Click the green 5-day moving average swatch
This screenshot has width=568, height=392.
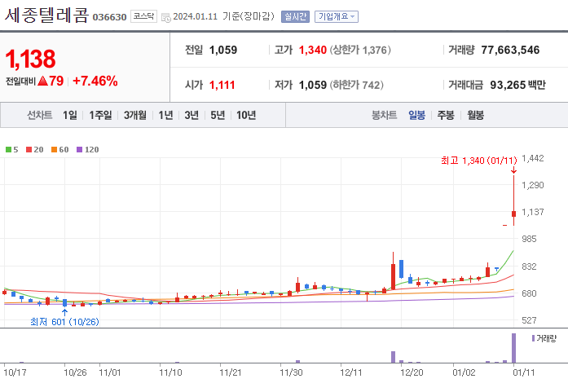[x=9, y=150]
